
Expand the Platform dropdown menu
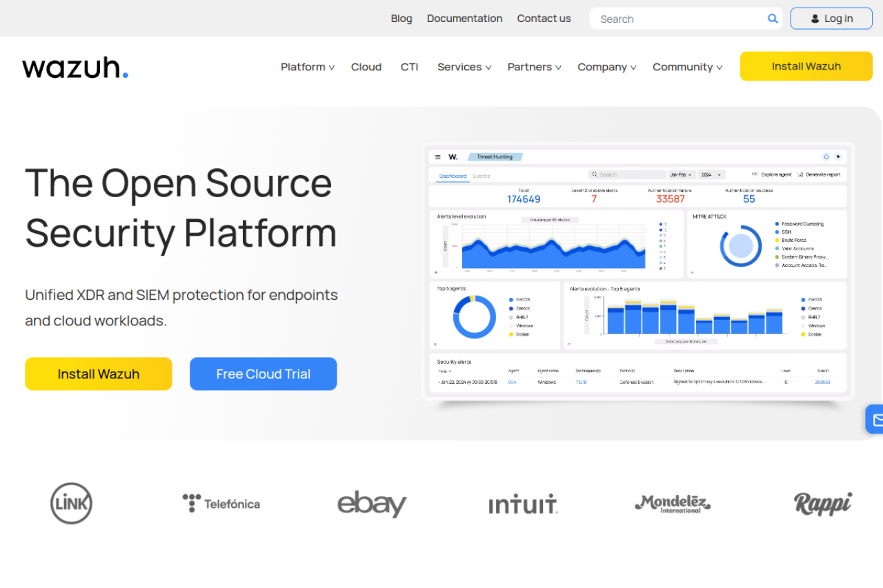pyautogui.click(x=308, y=67)
